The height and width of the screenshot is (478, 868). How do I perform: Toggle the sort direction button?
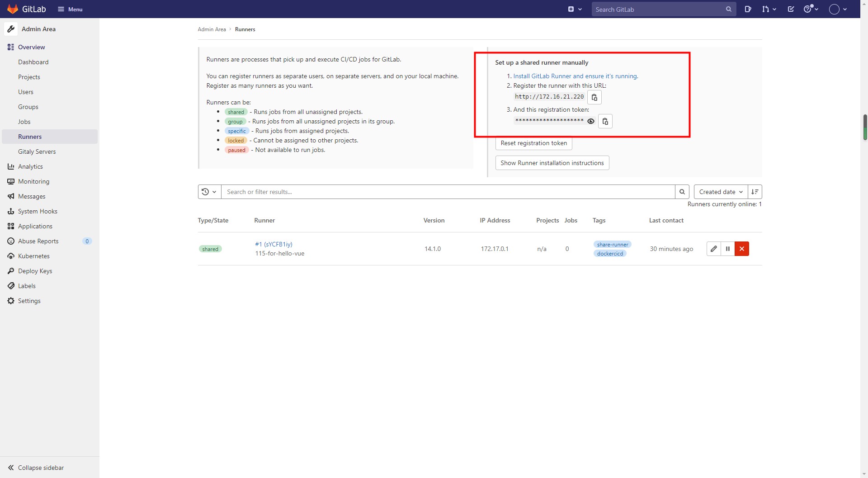coord(755,192)
